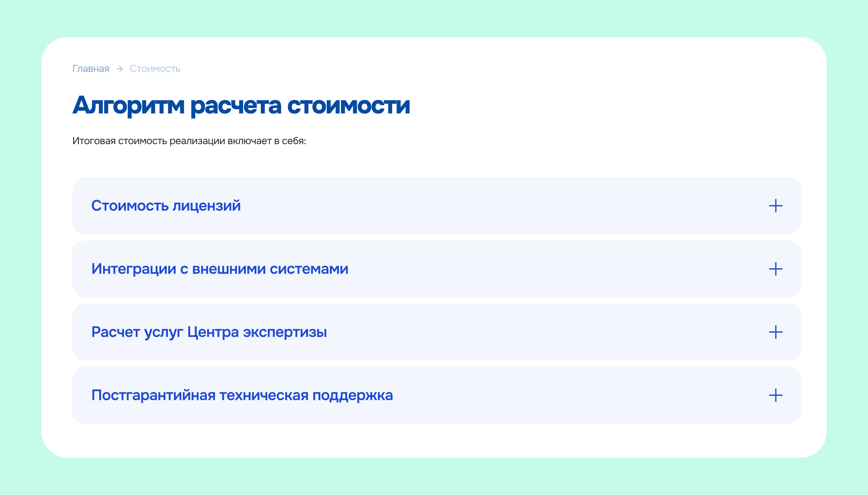Click the word Итоговая in the subtitle
The width and height of the screenshot is (868, 495).
[x=94, y=141]
